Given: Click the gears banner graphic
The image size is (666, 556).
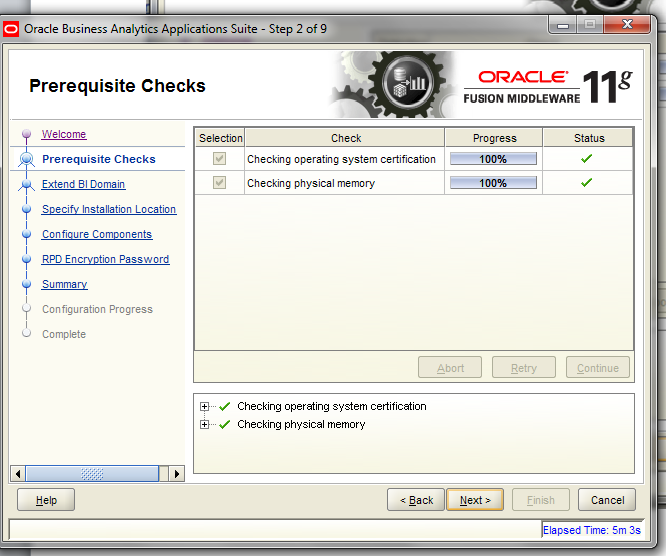Looking at the screenshot, I should coord(394,84).
